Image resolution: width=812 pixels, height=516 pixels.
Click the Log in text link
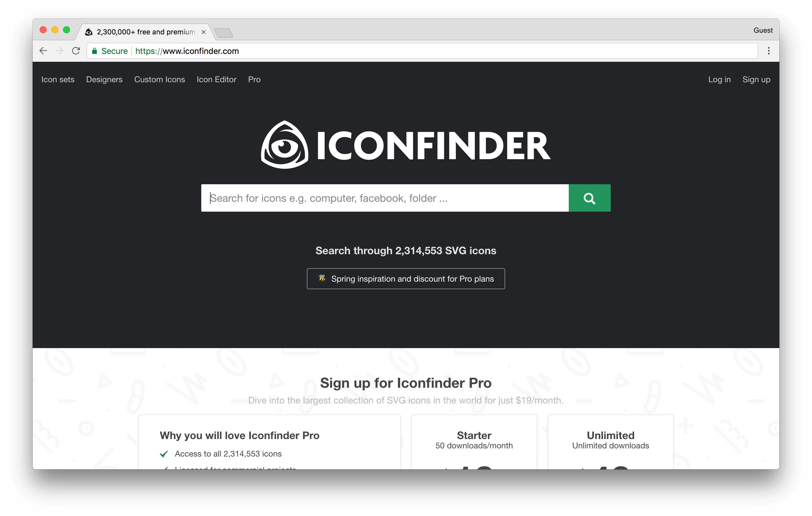719,79
